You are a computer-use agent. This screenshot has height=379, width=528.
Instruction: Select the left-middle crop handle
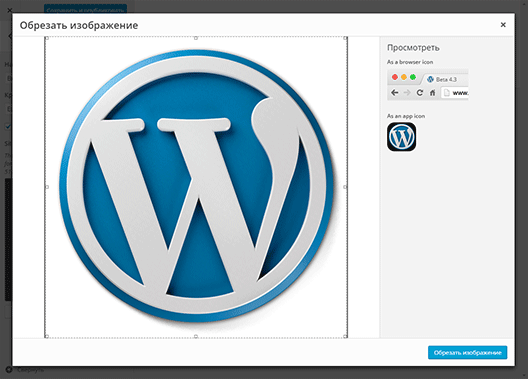pyautogui.click(x=47, y=187)
